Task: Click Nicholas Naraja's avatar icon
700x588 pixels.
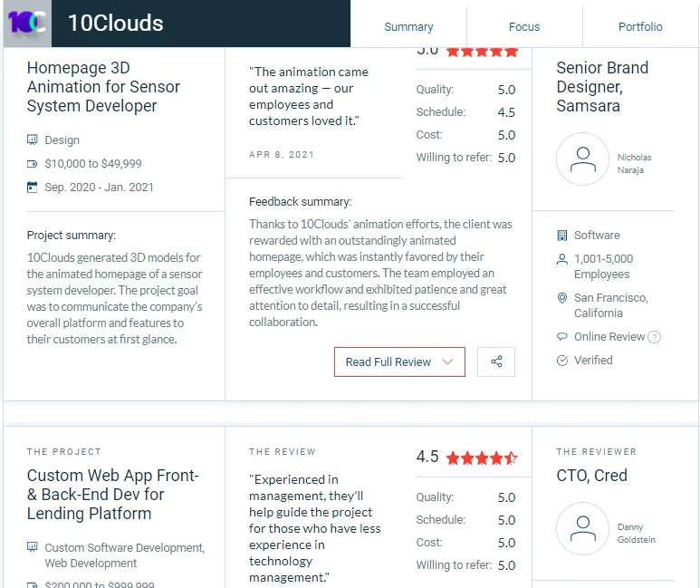Action: (x=582, y=159)
